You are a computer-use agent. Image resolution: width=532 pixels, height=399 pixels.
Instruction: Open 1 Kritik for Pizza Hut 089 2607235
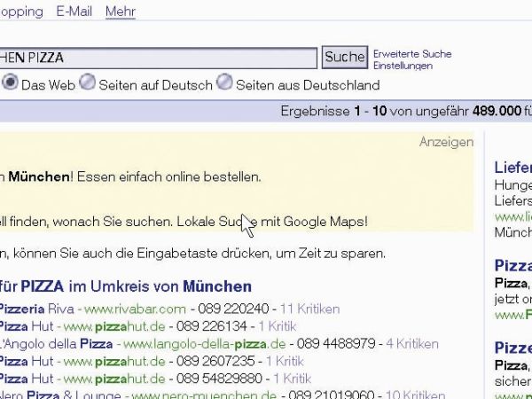(x=285, y=362)
